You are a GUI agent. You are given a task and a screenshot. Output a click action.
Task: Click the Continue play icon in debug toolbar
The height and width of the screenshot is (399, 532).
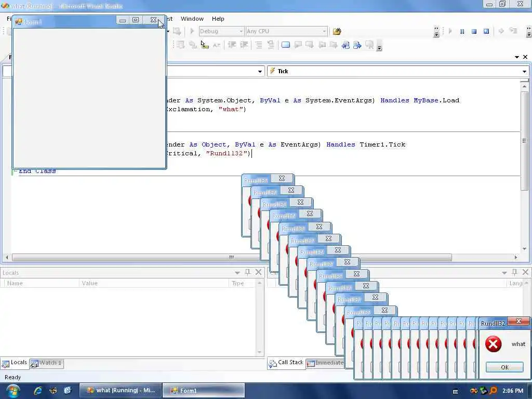pyautogui.click(x=450, y=31)
